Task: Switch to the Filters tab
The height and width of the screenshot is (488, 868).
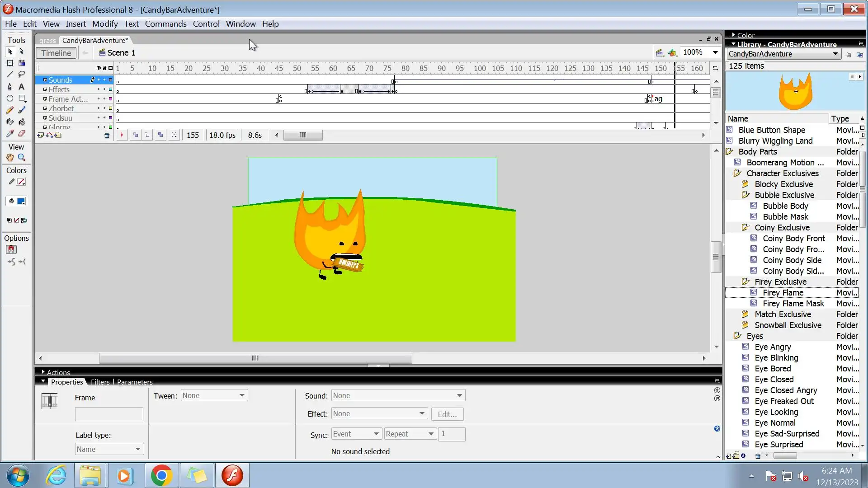Action: [100, 382]
